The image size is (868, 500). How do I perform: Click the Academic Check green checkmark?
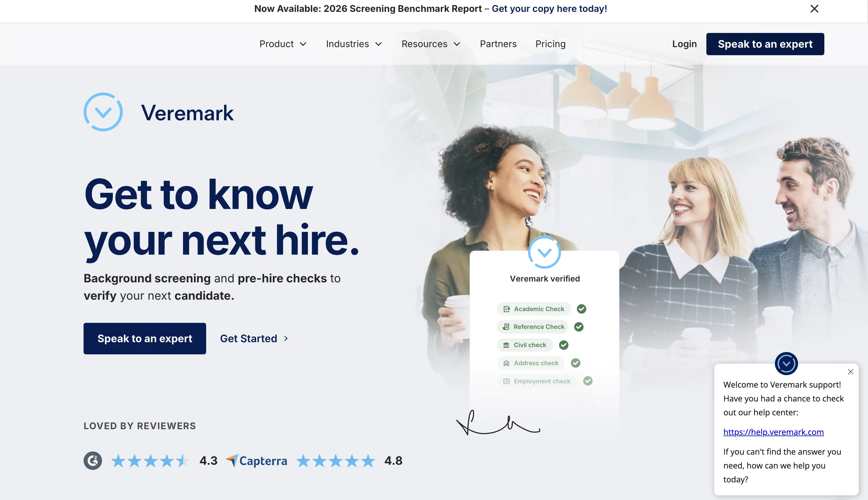[581, 309]
